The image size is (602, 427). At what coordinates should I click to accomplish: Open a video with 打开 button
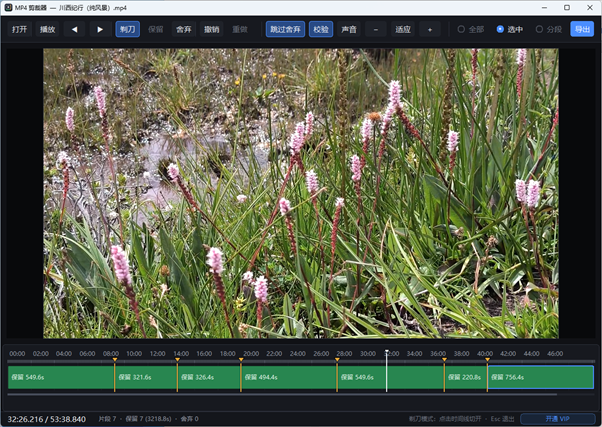pos(20,29)
